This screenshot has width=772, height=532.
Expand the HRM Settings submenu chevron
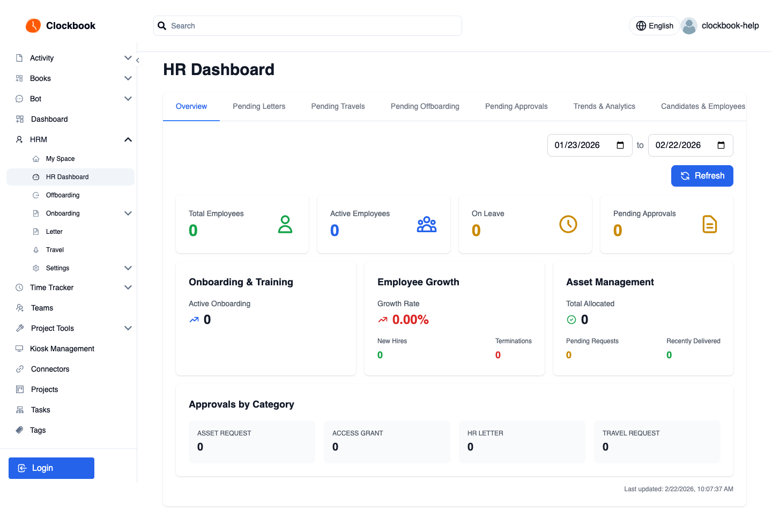click(x=128, y=268)
